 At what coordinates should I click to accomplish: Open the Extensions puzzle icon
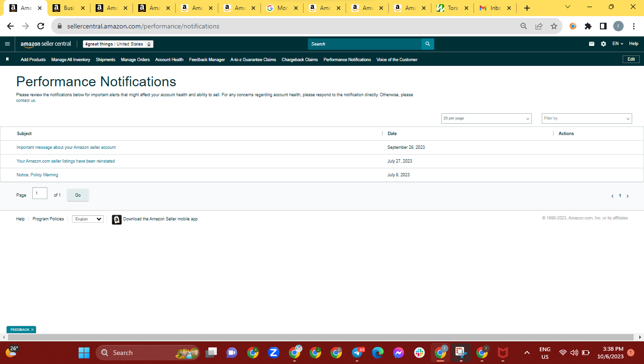(588, 26)
